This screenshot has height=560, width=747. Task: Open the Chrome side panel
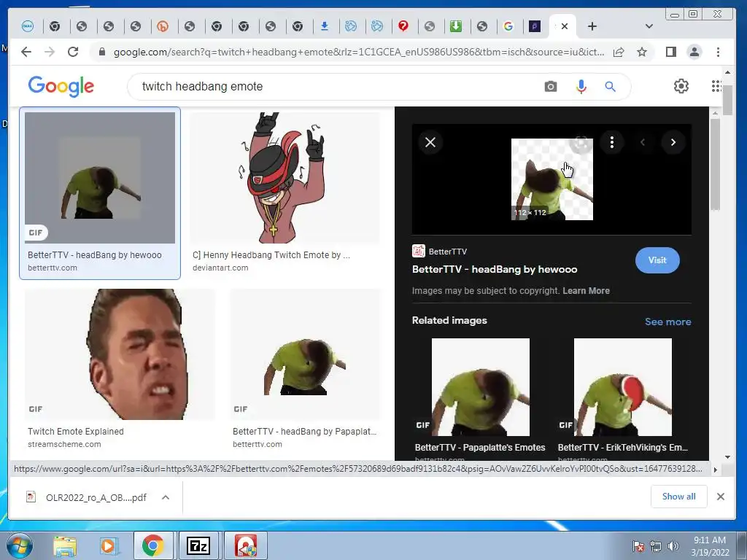coord(671,52)
